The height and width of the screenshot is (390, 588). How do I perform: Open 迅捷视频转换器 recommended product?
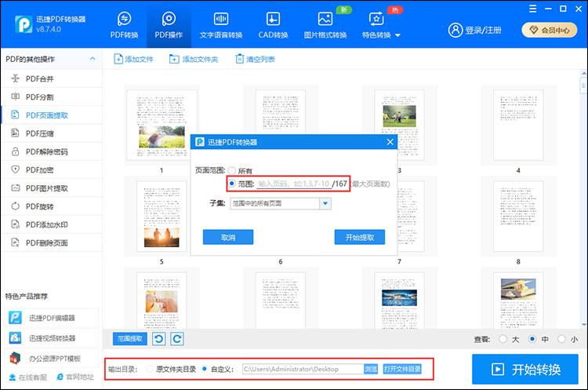[52, 338]
